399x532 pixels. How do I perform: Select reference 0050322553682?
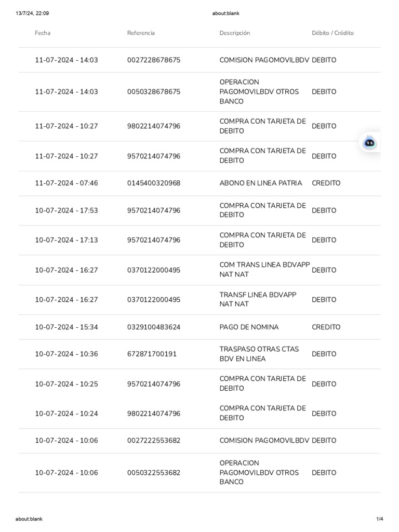coord(154,473)
